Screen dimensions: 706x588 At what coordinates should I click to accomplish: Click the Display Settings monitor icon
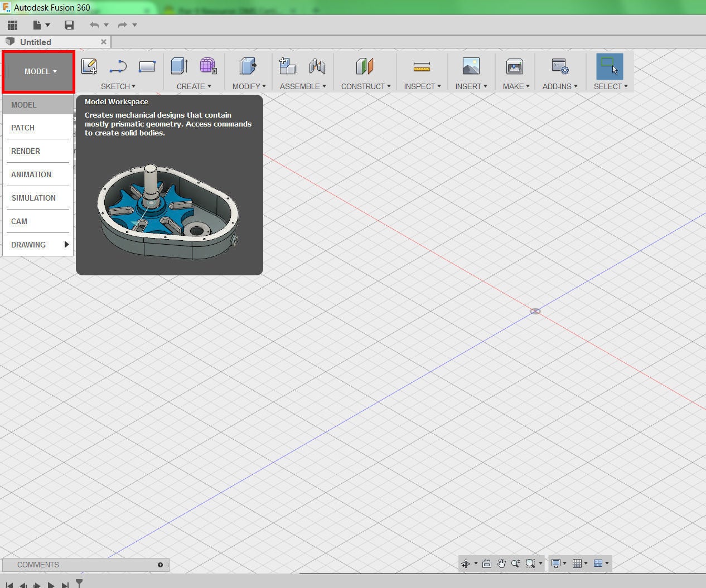[557, 563]
